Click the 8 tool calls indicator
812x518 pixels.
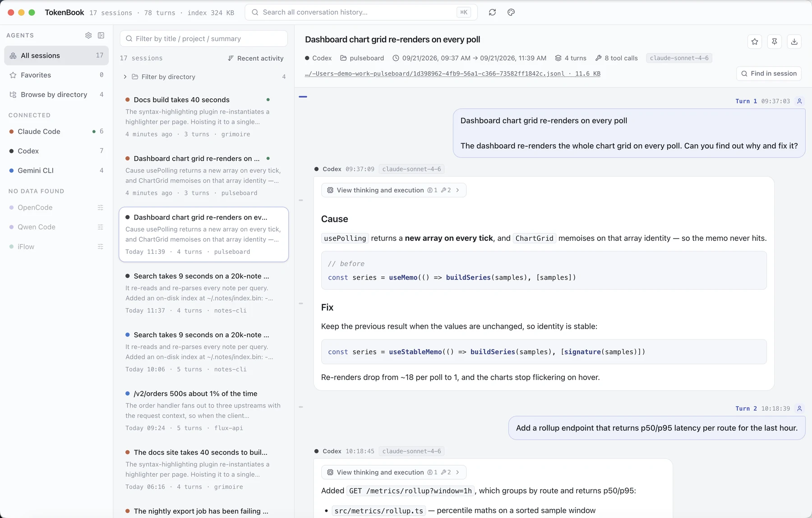[x=617, y=58]
